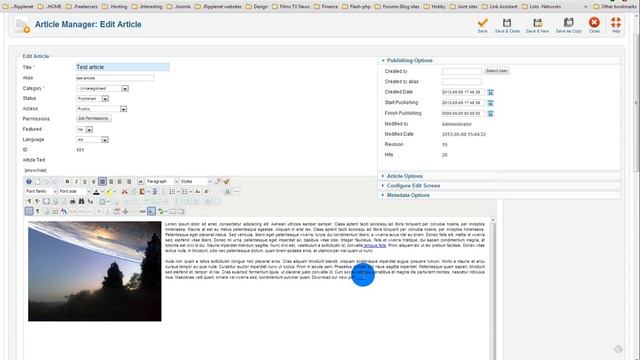The image size is (640, 360).
Task: Click the blockquote icon in editor toolbar
Action: 140,181
